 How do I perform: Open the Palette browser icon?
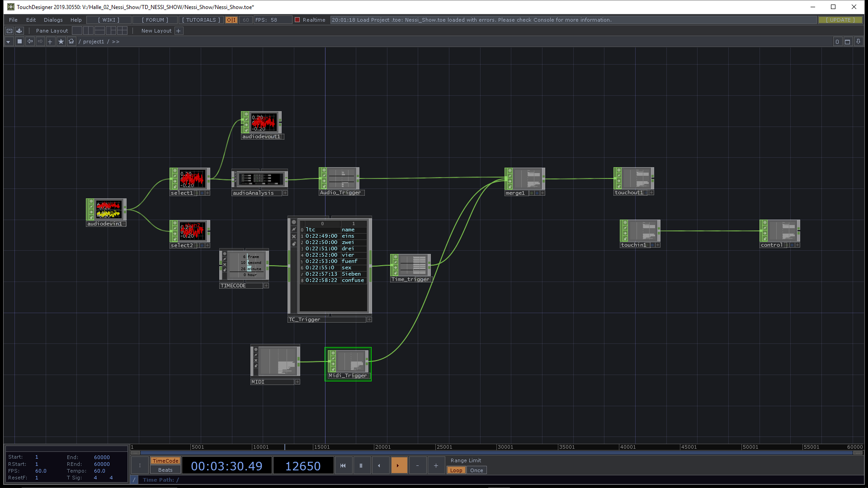click(x=19, y=31)
